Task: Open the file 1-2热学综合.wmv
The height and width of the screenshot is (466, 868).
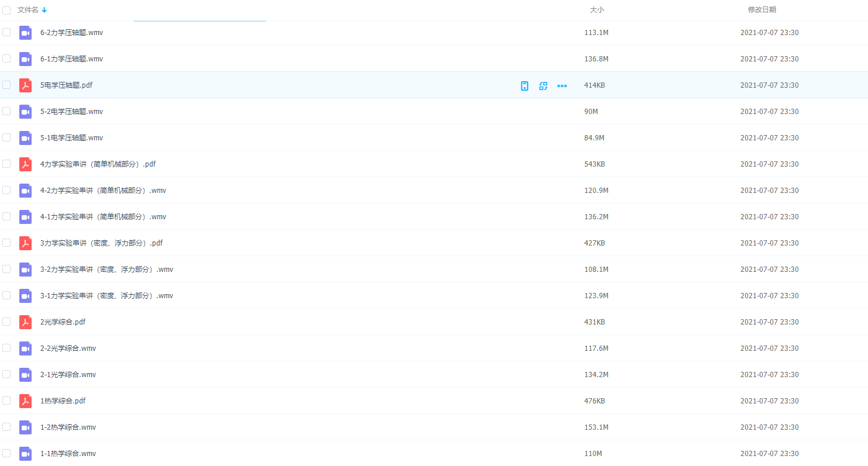Action: pyautogui.click(x=68, y=427)
